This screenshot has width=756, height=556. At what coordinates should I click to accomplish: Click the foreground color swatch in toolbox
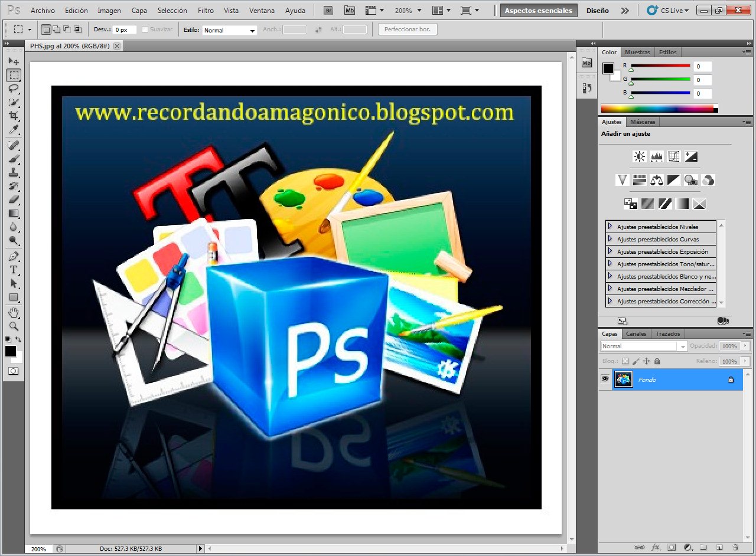pos(10,351)
